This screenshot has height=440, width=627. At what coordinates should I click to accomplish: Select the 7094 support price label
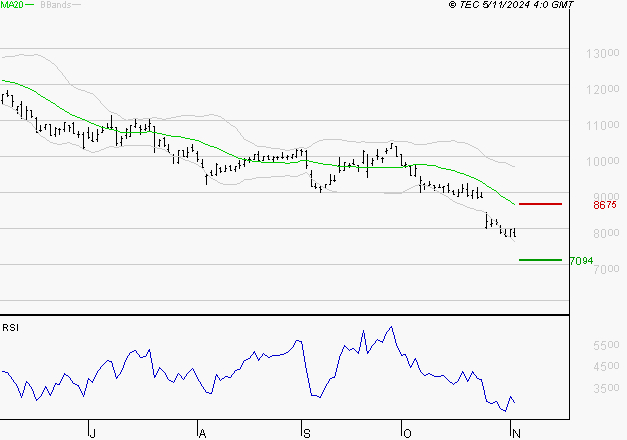581,261
